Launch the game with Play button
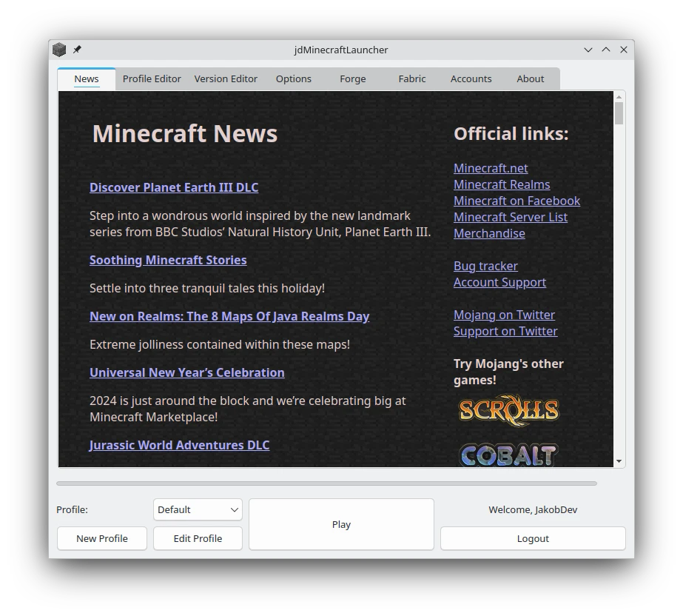 (x=342, y=524)
